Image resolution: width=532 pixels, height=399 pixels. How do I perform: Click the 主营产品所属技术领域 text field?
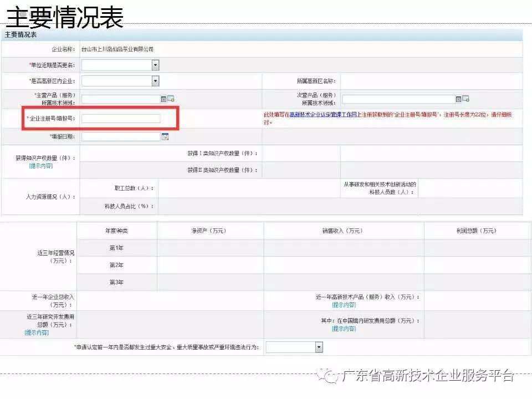121,99
